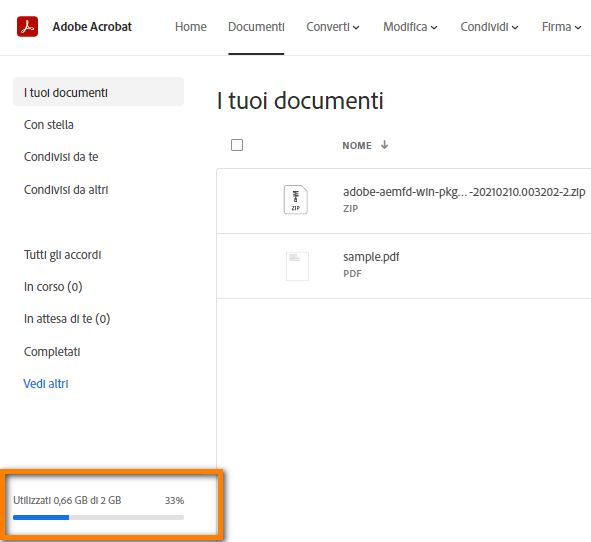Open the sample.pdf file name
591x542 pixels.
coord(371,257)
